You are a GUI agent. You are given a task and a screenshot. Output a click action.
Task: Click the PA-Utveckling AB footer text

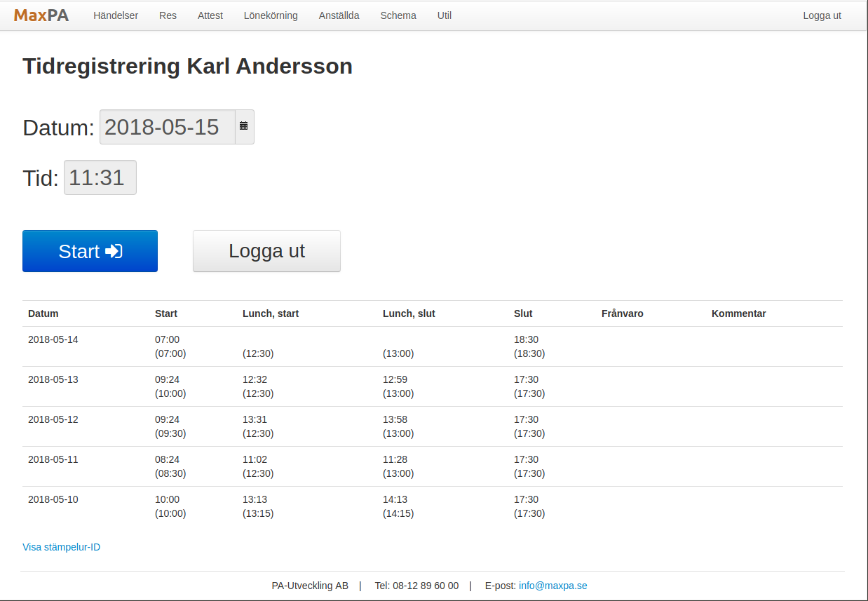tap(310, 586)
